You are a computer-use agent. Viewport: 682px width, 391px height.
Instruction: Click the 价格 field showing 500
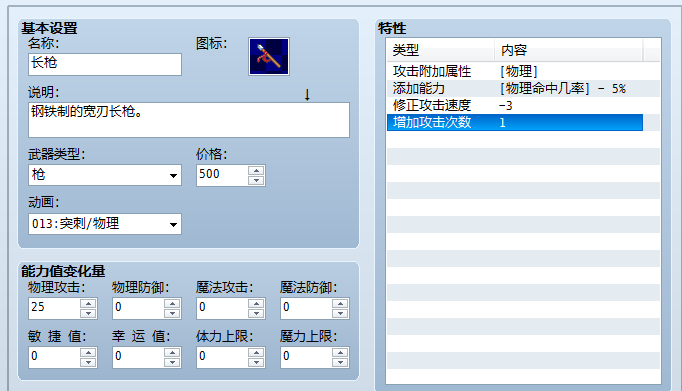pos(222,175)
